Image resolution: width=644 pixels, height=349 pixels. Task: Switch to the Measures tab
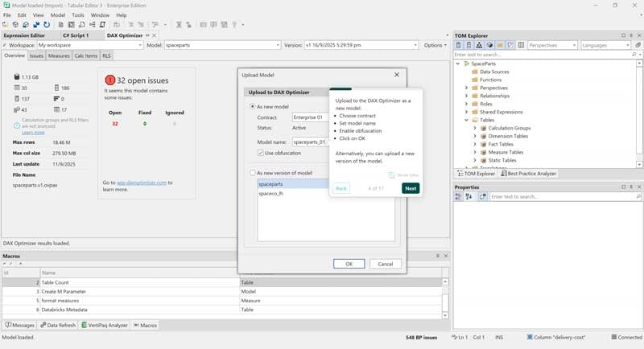59,55
